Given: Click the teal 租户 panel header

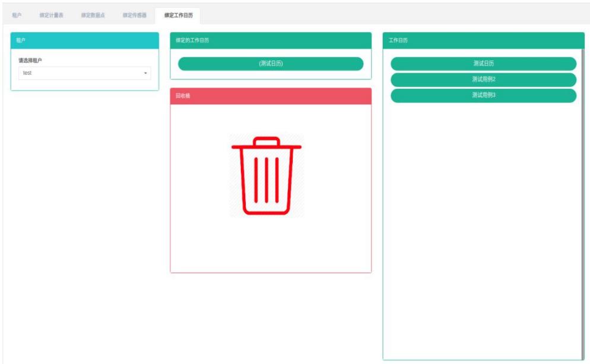Looking at the screenshot, I should click(x=84, y=40).
